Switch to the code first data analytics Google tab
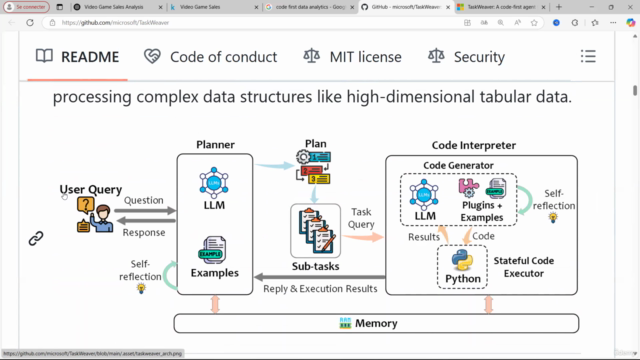This screenshot has width=640, height=360. (304, 7)
